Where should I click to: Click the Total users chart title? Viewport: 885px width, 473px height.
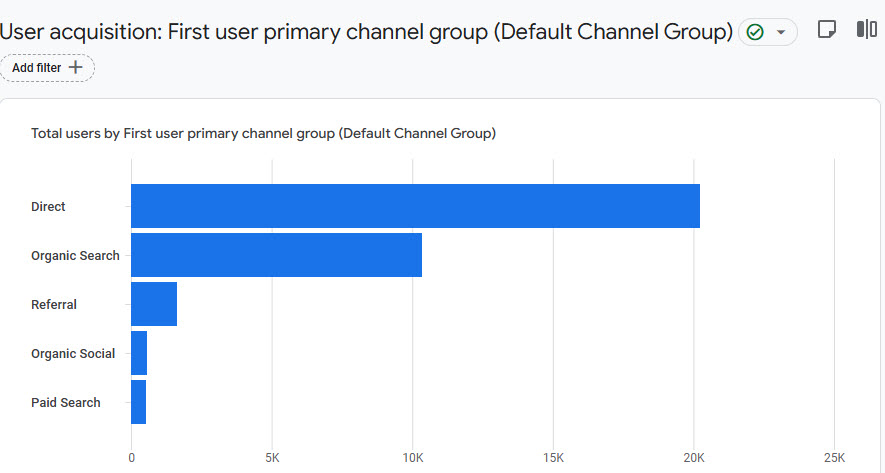(263, 133)
